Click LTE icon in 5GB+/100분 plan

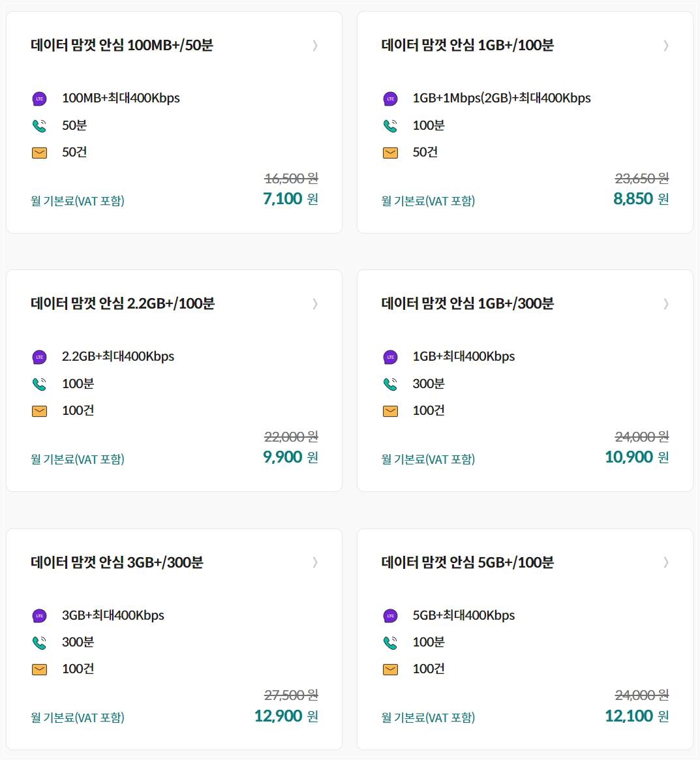(390, 616)
